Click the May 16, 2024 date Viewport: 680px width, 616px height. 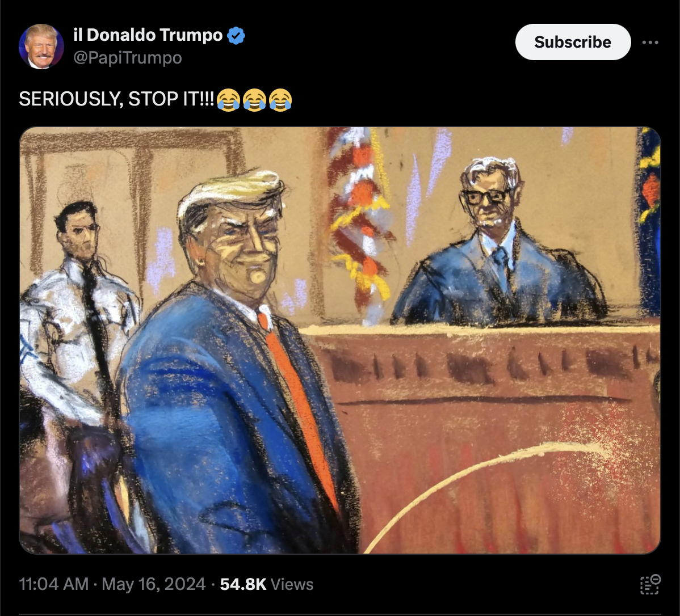153,584
